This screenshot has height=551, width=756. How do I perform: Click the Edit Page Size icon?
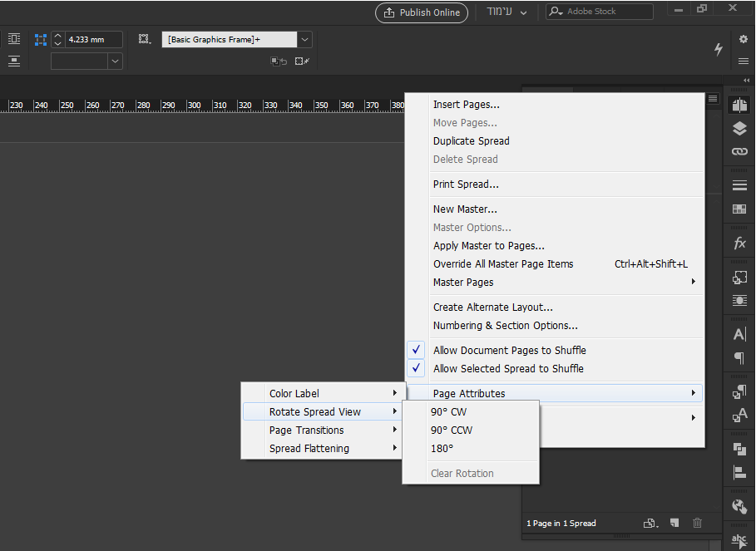pyautogui.click(x=650, y=523)
